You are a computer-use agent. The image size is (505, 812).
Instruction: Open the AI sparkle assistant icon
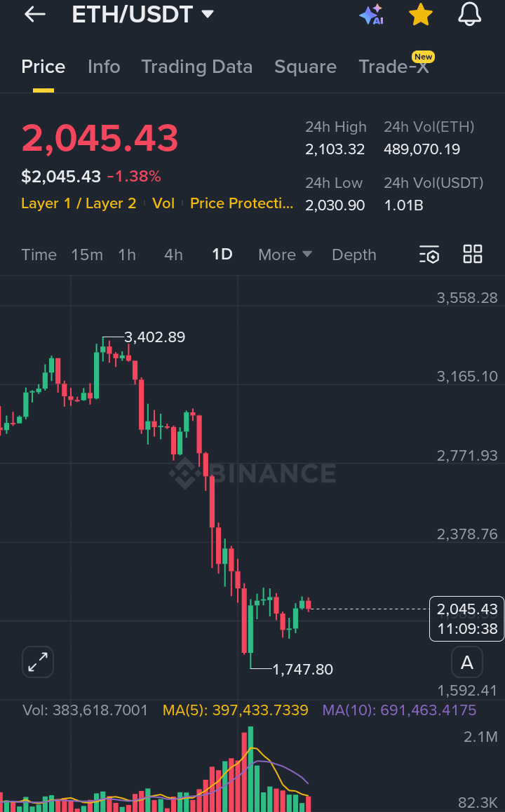coord(371,15)
